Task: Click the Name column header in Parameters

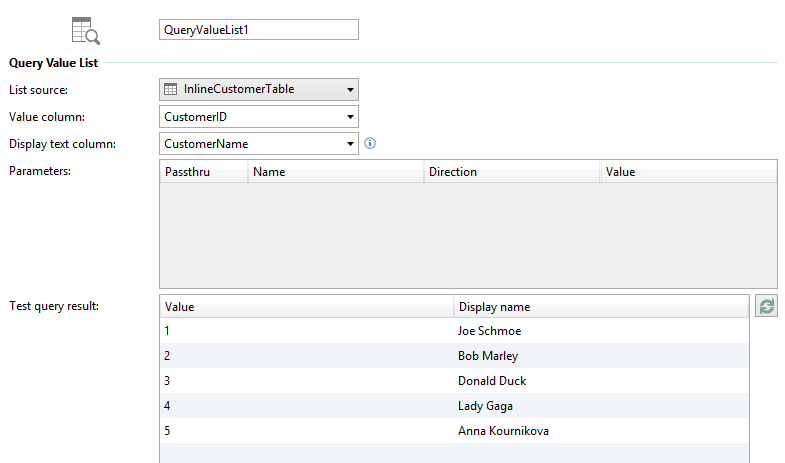Action: point(336,172)
